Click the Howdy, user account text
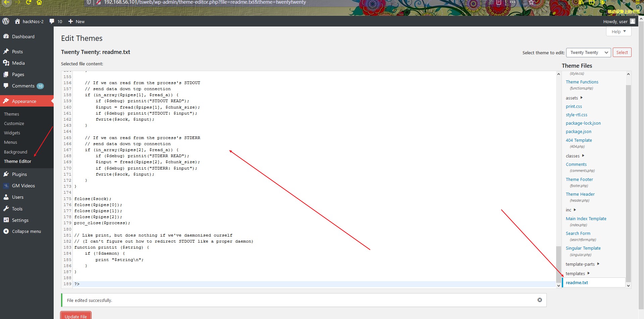 pos(615,21)
